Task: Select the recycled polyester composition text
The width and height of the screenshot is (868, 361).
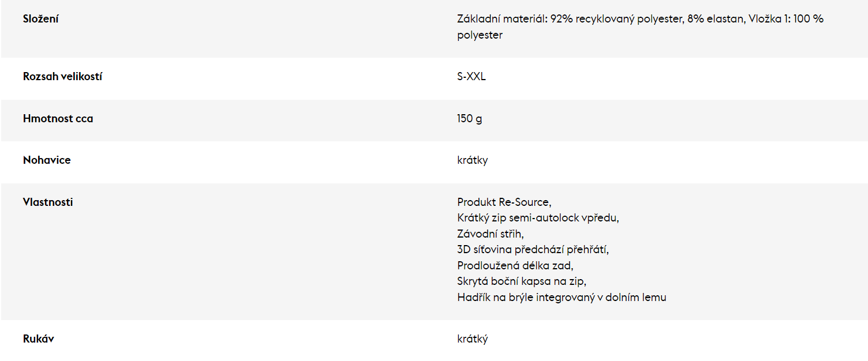Action: pyautogui.click(x=616, y=19)
